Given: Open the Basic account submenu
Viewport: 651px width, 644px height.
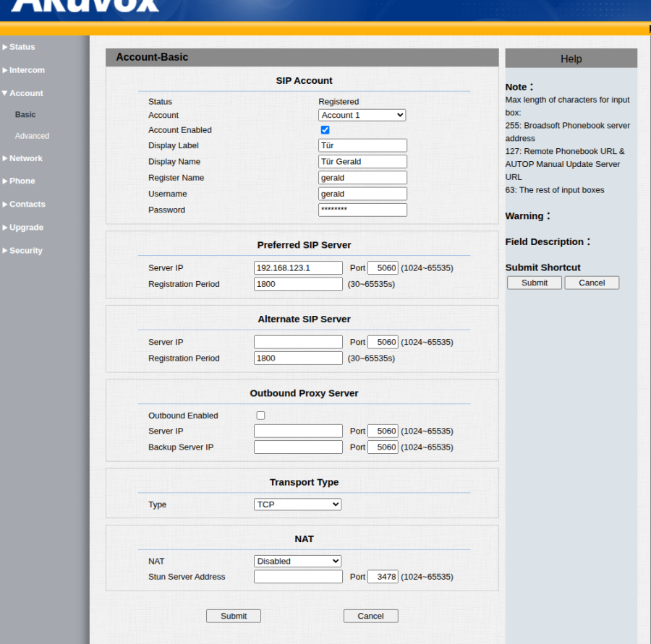Looking at the screenshot, I should (x=25, y=114).
